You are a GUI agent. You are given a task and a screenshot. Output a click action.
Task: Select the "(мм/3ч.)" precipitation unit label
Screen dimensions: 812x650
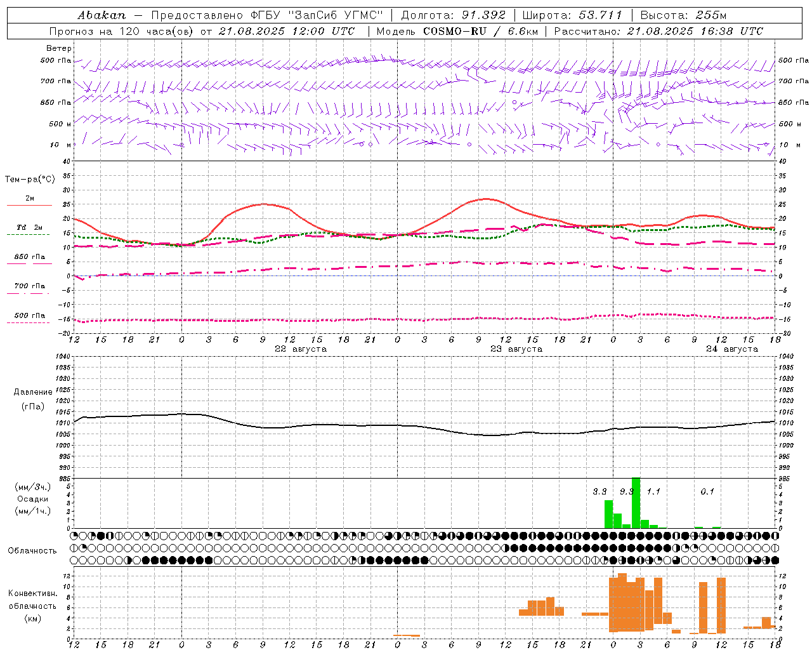click(32, 487)
